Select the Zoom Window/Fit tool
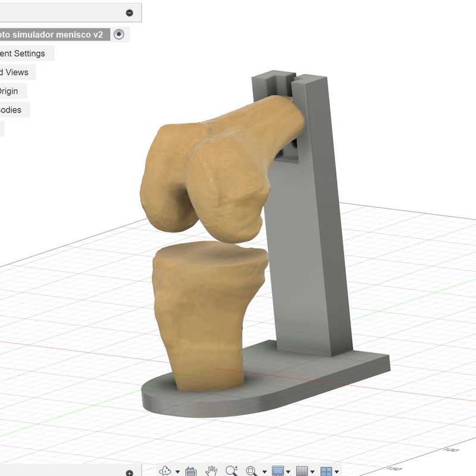Image resolution: width=476 pixels, height=476 pixels. tap(252, 471)
